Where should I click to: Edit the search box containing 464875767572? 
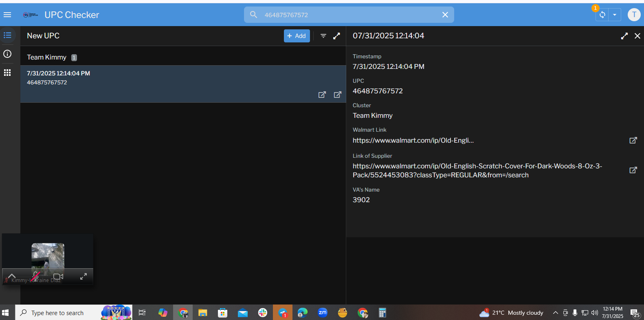pos(349,15)
